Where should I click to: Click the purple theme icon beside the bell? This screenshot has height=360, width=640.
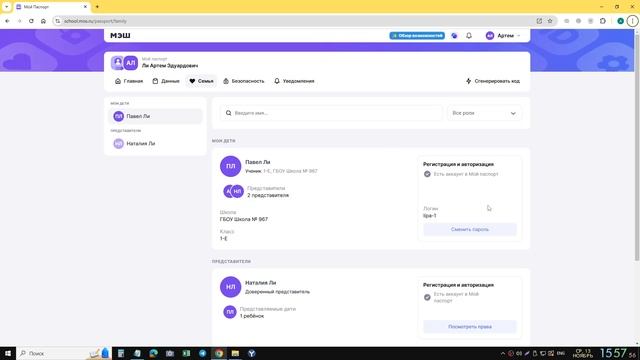pos(454,36)
